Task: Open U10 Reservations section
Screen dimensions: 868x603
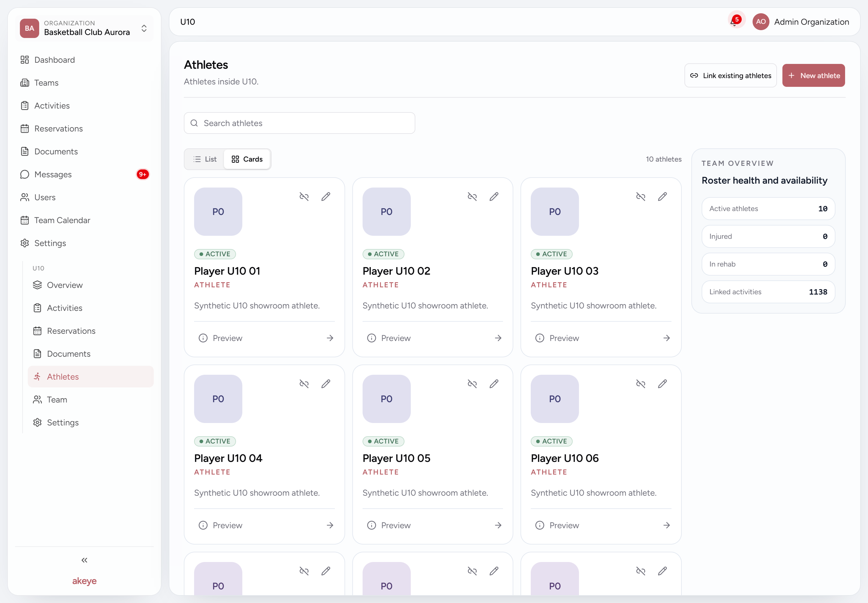Action: pyautogui.click(x=91, y=331)
